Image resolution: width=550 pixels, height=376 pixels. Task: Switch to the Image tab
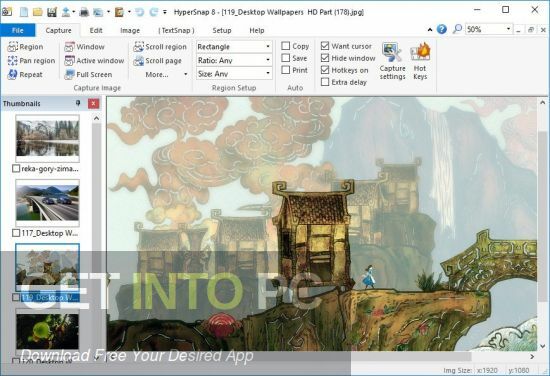tap(130, 31)
